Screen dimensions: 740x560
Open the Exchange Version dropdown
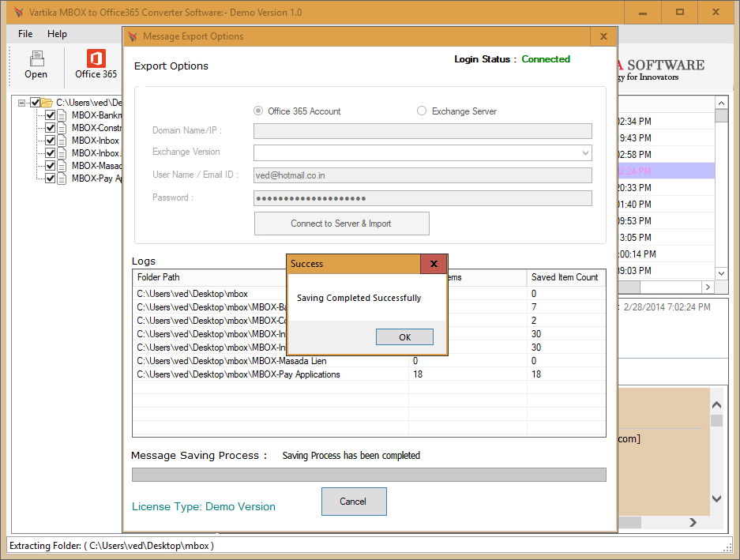[x=585, y=153]
